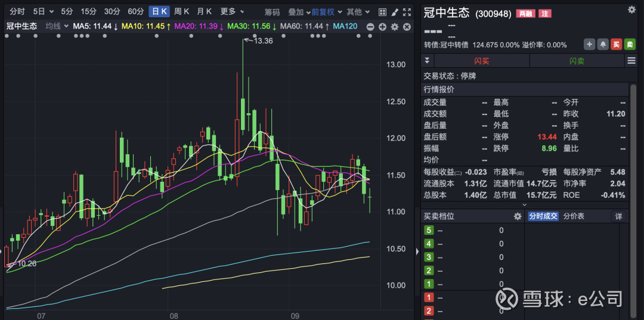The height and width of the screenshot is (320, 644).
Task: Add stock to watchlist with plus
Action: [x=589, y=44]
